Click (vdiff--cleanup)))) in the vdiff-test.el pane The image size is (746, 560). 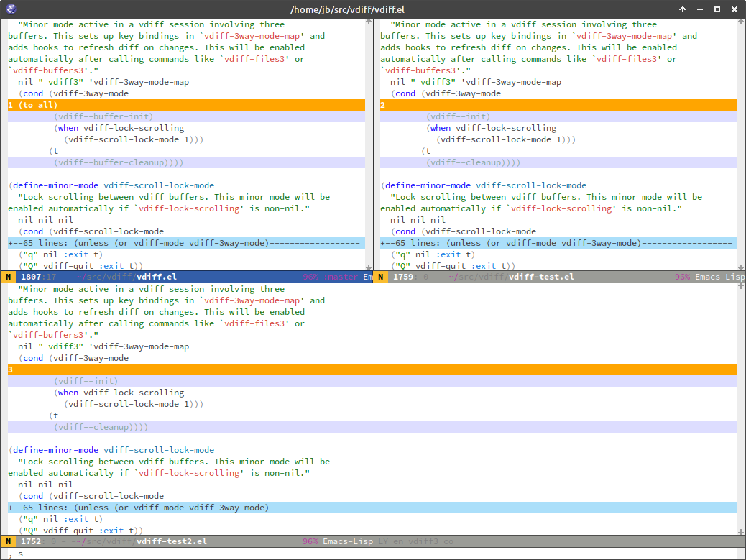coord(474,162)
